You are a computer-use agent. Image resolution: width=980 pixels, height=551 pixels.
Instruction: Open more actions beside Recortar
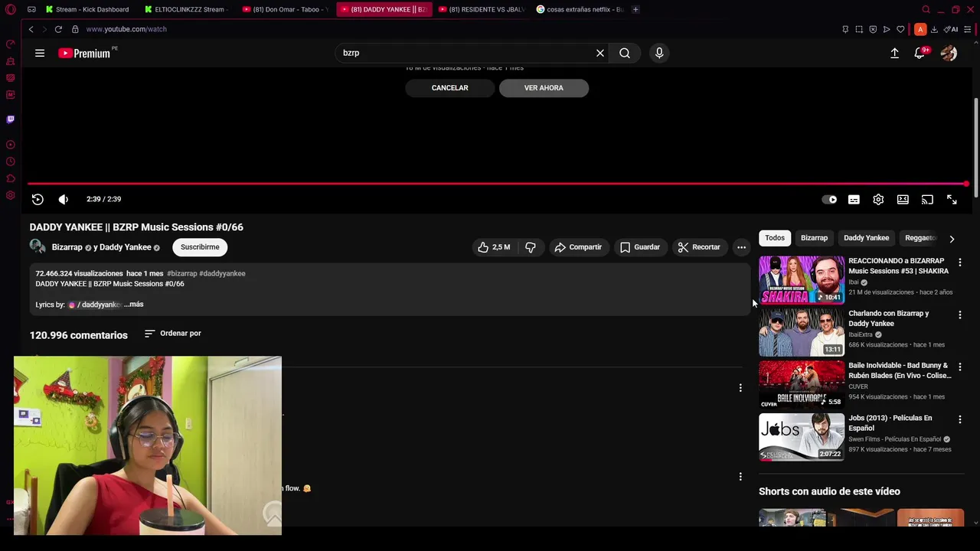(741, 247)
